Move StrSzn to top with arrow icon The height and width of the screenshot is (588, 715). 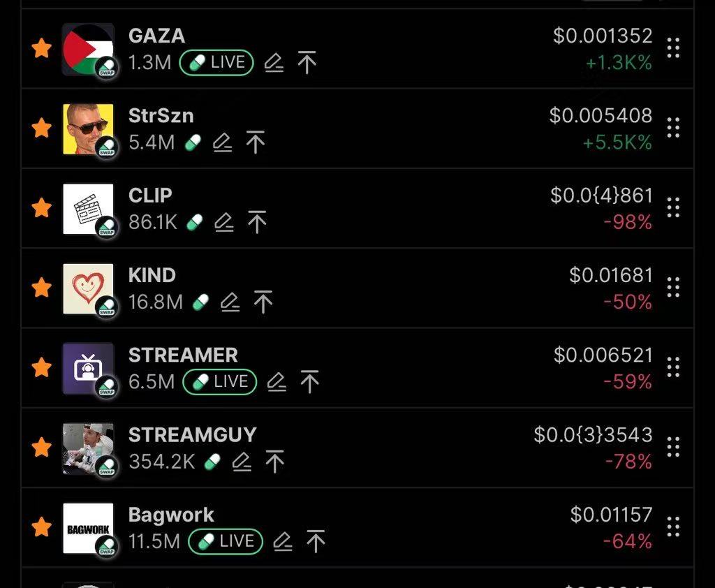point(256,142)
